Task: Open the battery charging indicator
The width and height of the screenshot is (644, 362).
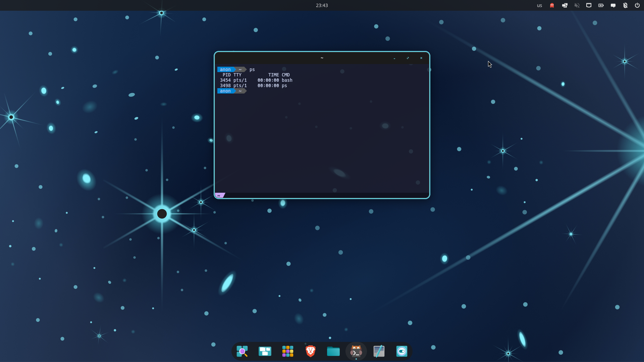Action: [601, 5]
